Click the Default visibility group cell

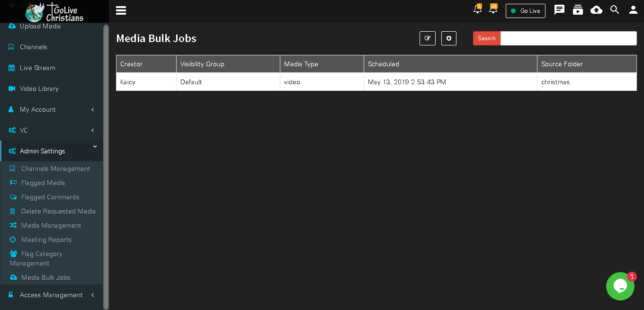228,82
